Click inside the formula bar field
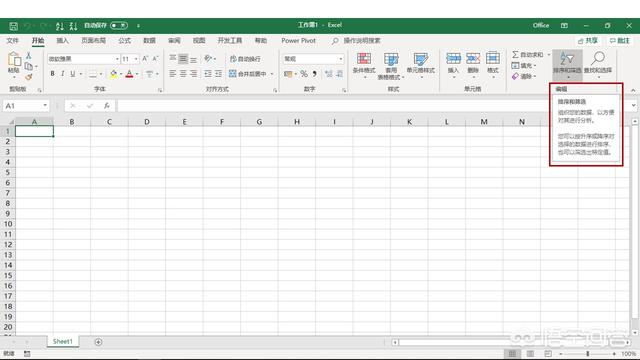 click(x=333, y=106)
